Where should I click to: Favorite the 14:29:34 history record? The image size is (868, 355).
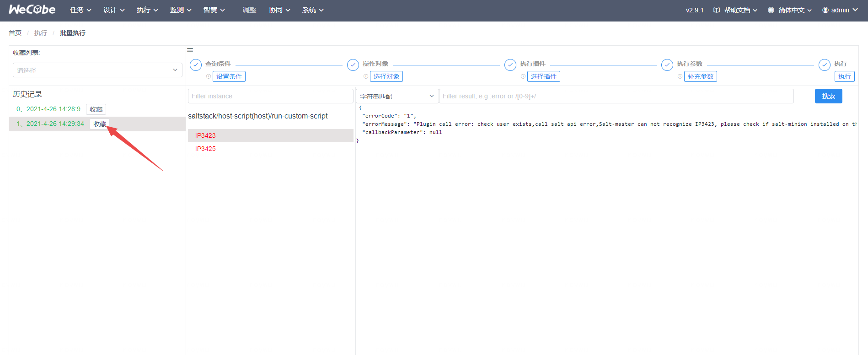(100, 124)
